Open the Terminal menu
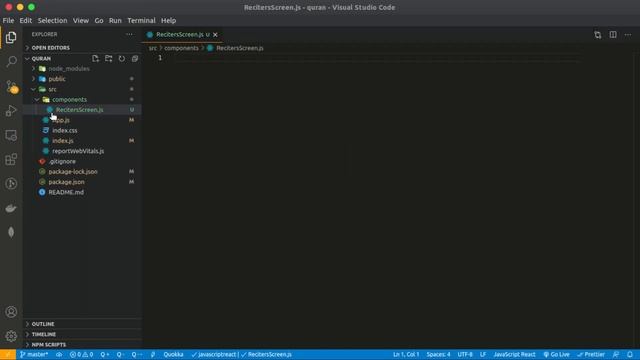 tap(141, 20)
